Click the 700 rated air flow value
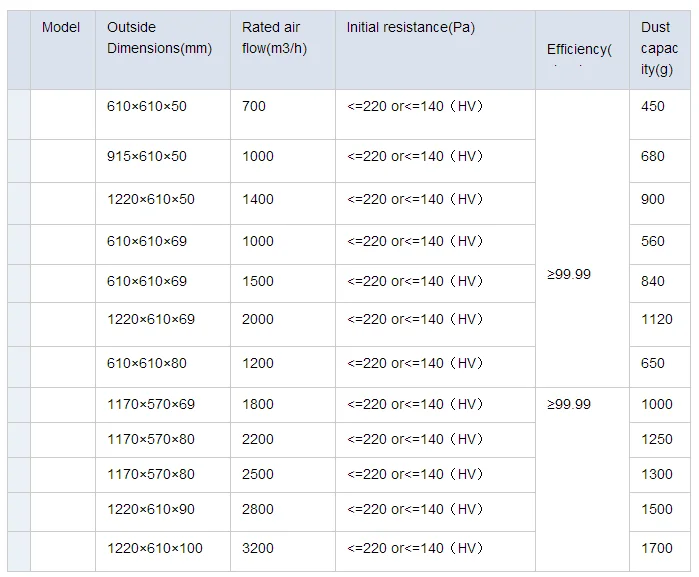Viewport: 699px width, 577px height. tap(254, 106)
